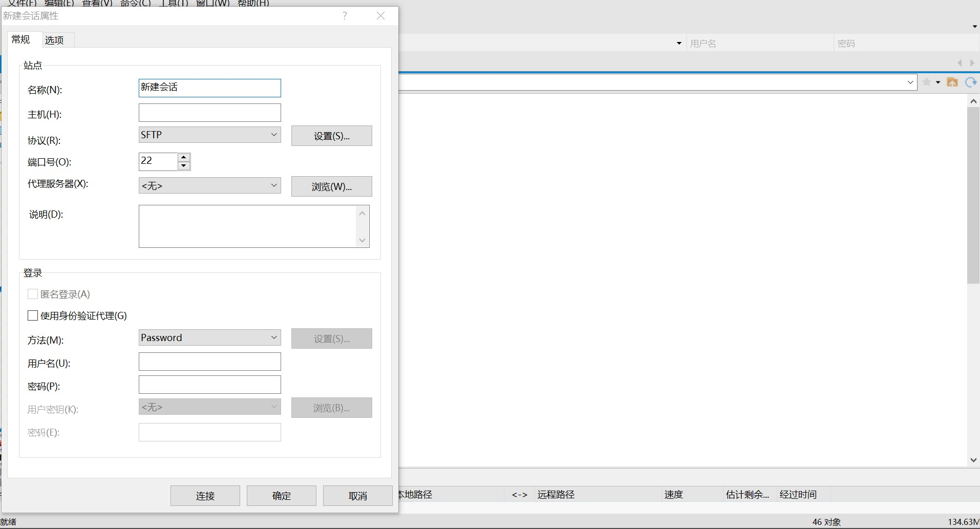The image size is (980, 529).
Task: Sort transfers by 远程路径 column
Action: pyautogui.click(x=598, y=494)
